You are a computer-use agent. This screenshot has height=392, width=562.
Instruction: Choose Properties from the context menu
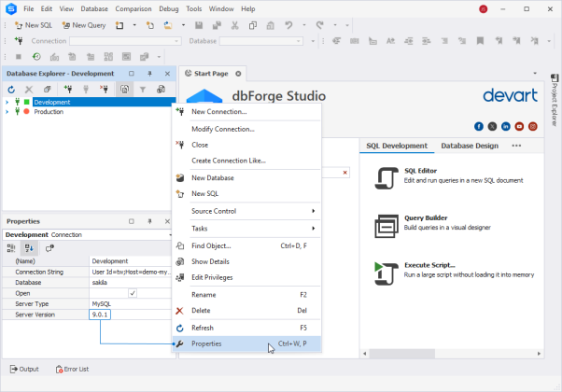coord(206,343)
